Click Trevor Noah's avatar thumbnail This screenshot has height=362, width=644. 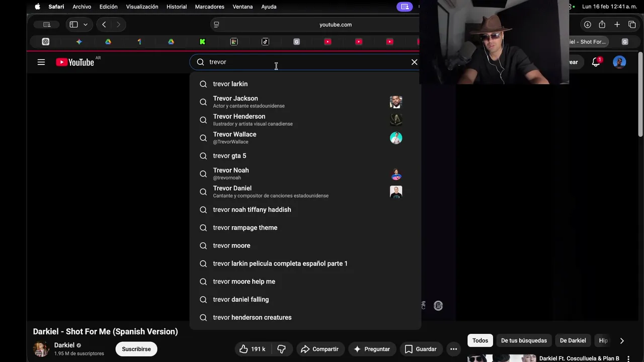coord(396,174)
